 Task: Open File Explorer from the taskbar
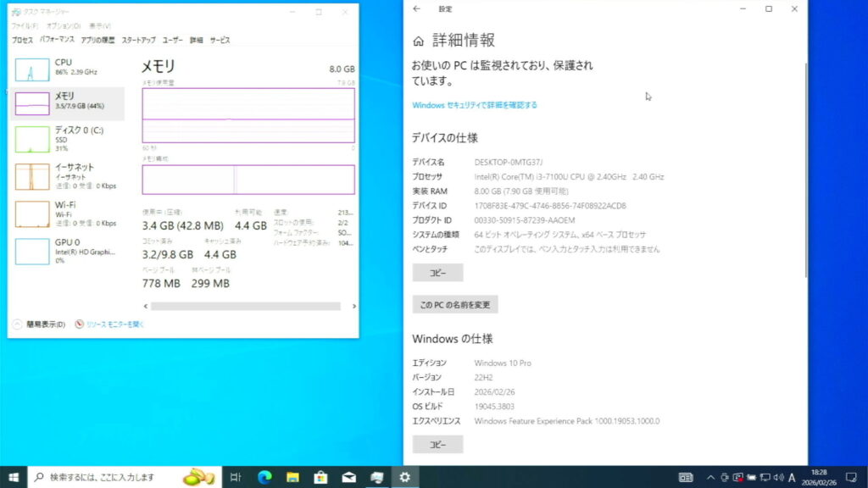tap(292, 477)
